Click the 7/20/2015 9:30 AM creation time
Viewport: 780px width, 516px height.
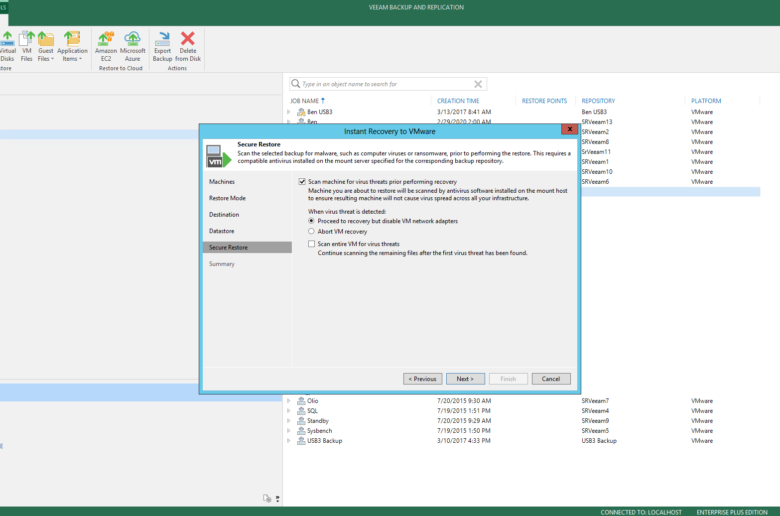pyautogui.click(x=464, y=401)
